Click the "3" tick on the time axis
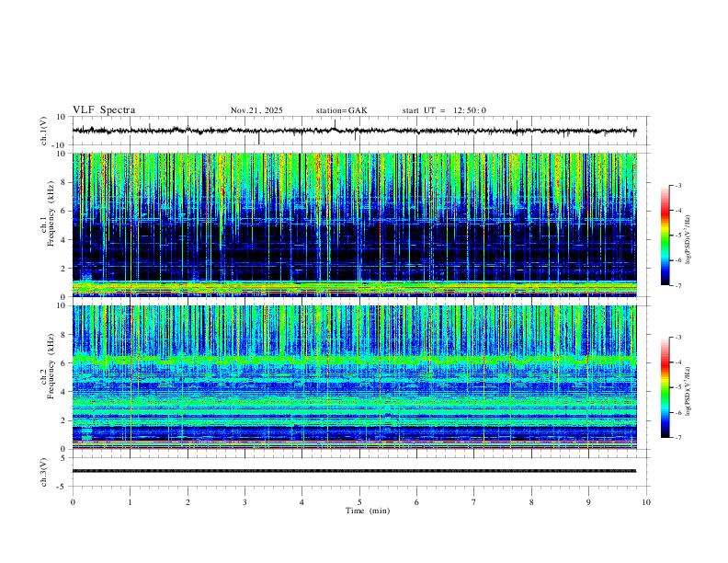The height and width of the screenshot is (563, 728). (x=245, y=502)
